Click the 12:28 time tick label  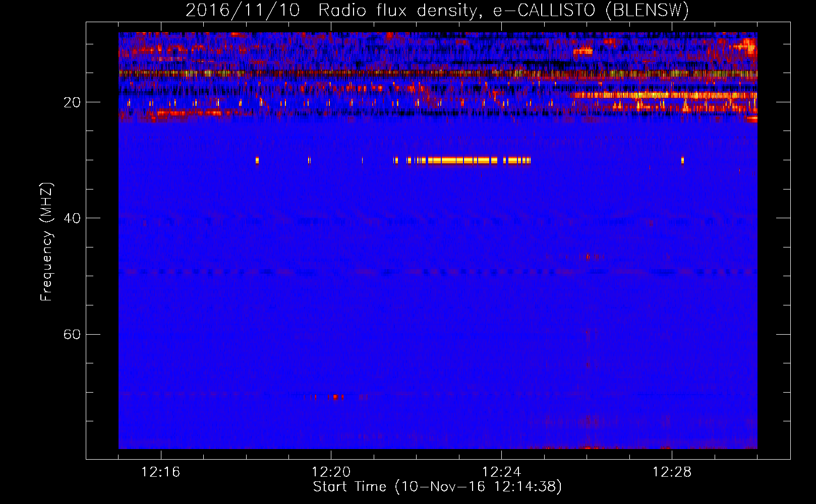click(x=672, y=472)
